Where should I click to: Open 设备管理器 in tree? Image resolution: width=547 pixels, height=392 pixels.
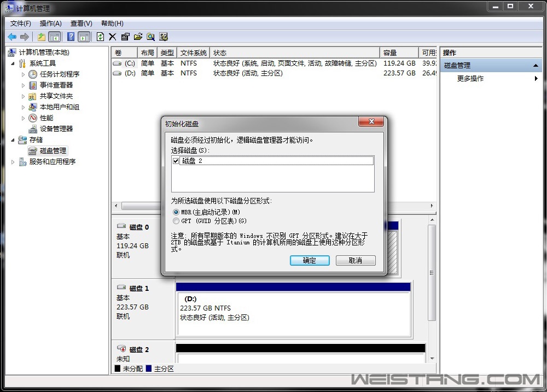56,128
